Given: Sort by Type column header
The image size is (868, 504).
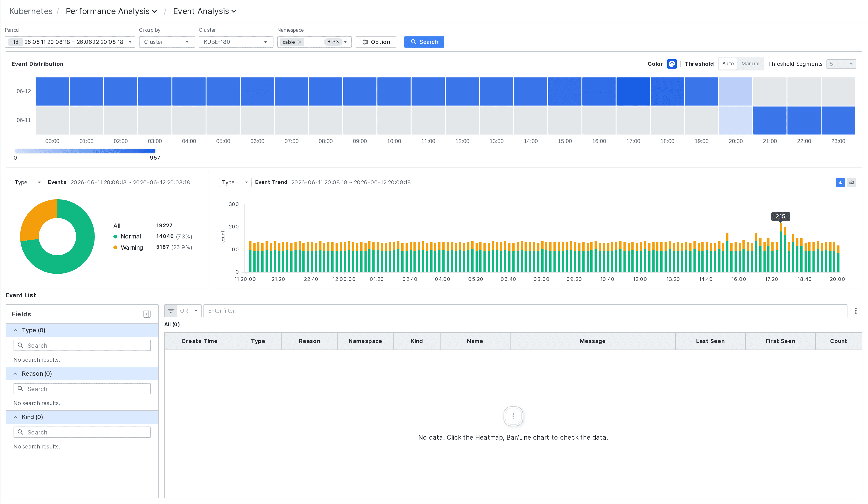Looking at the screenshot, I should (x=258, y=341).
